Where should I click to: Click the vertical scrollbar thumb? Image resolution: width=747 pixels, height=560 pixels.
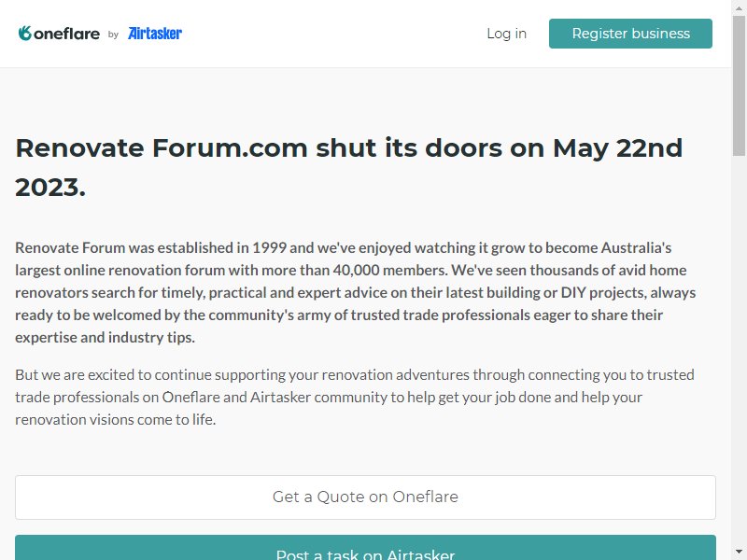click(739, 86)
